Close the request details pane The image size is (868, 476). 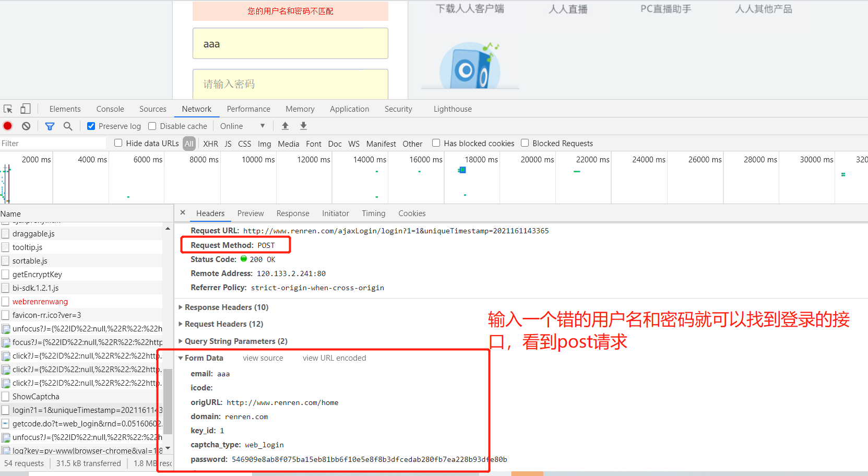(x=183, y=212)
